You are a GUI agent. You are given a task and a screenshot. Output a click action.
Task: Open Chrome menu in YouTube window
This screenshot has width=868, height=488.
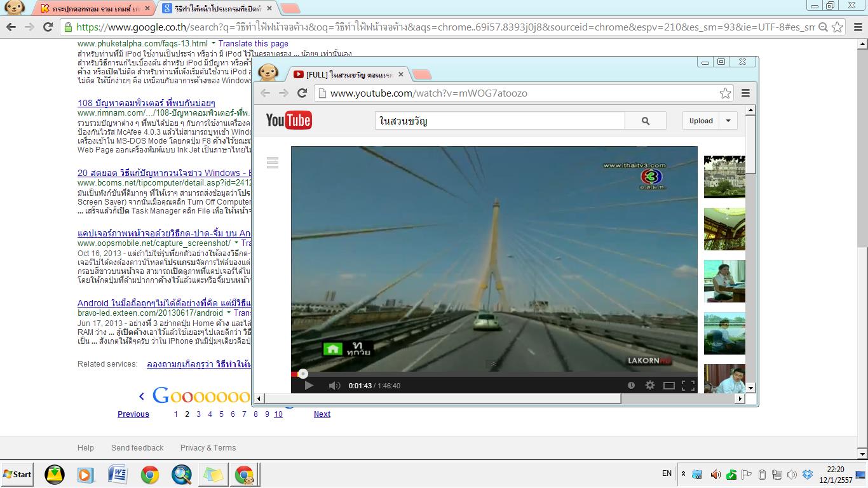tap(745, 93)
